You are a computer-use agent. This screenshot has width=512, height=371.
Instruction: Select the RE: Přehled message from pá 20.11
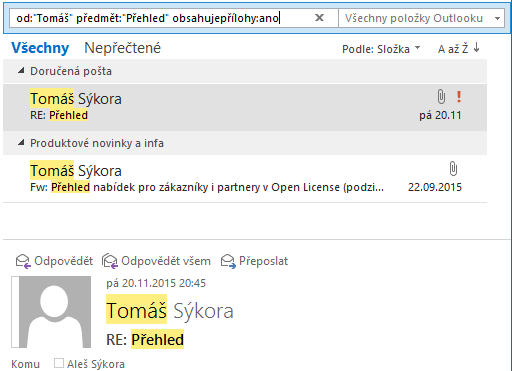(x=245, y=107)
